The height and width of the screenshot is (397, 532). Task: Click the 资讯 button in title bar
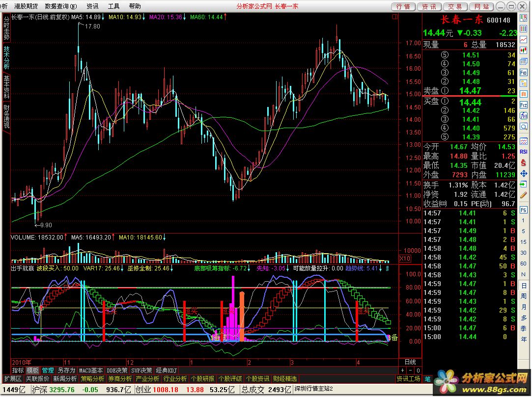tap(429, 6)
